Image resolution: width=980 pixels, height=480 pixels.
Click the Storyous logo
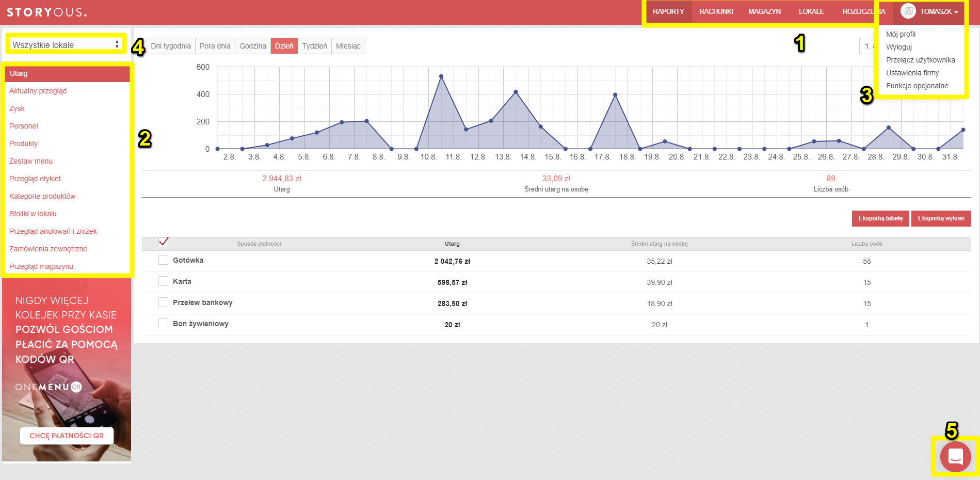(x=47, y=12)
